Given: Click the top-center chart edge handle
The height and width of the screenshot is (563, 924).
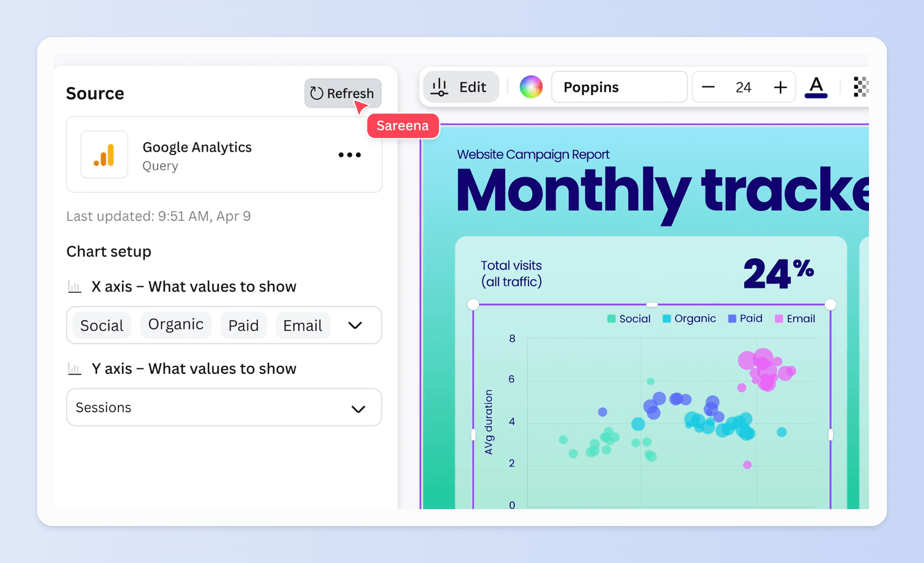Looking at the screenshot, I should [x=652, y=304].
